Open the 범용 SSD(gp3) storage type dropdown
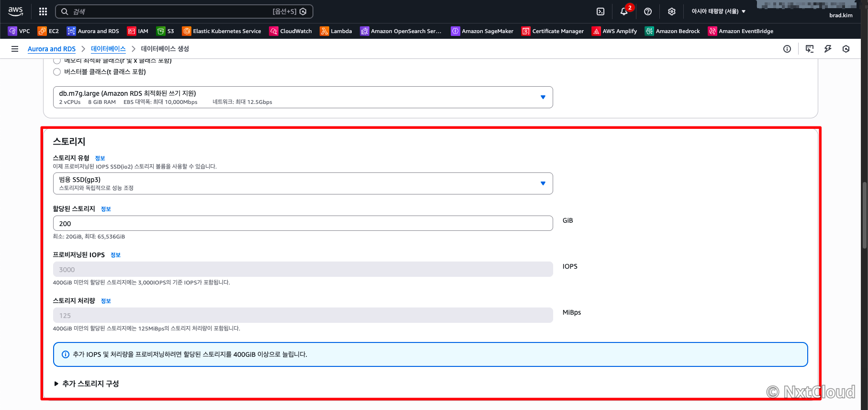Viewport: 868px width, 410px height. pyautogui.click(x=303, y=183)
